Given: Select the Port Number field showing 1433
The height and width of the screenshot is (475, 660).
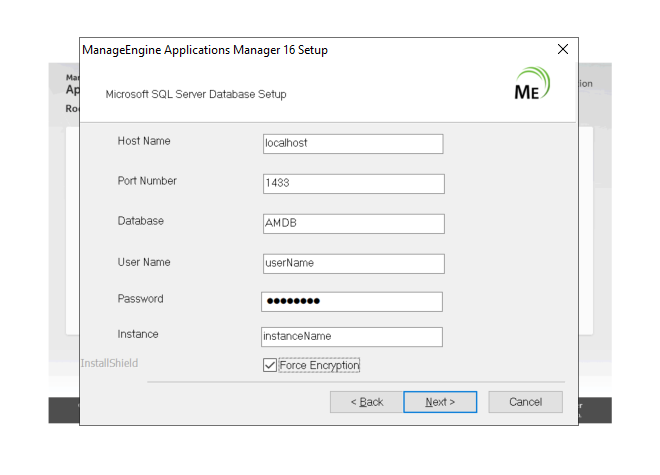Looking at the screenshot, I should click(352, 184).
